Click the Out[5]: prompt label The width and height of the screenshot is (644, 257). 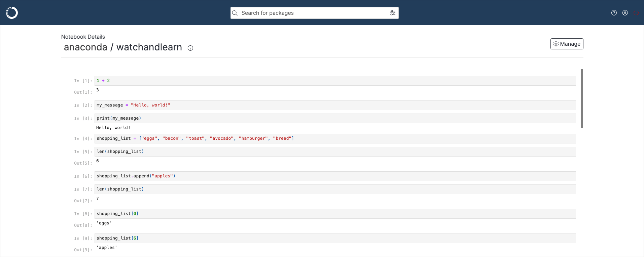(83, 163)
